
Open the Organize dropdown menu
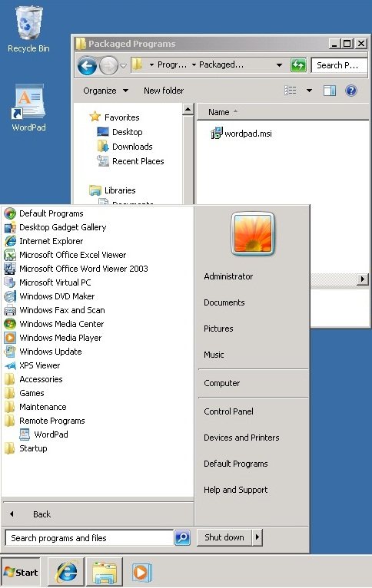pyautogui.click(x=105, y=91)
